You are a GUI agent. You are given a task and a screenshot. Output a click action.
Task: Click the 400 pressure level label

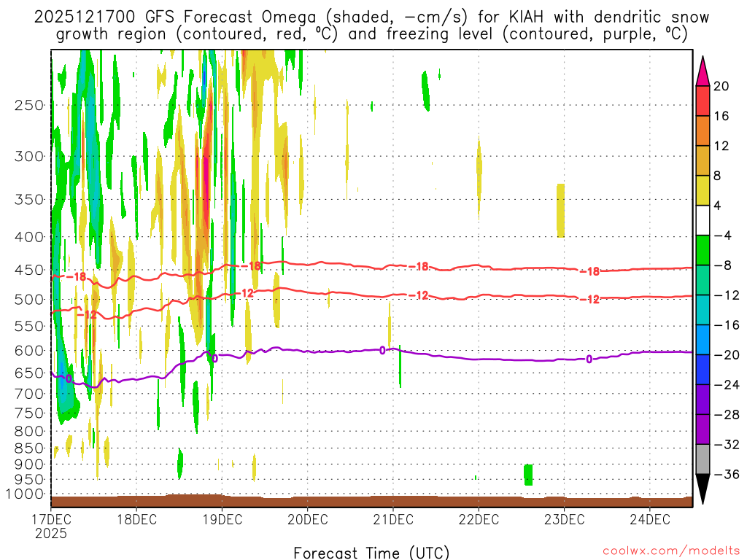point(29,237)
